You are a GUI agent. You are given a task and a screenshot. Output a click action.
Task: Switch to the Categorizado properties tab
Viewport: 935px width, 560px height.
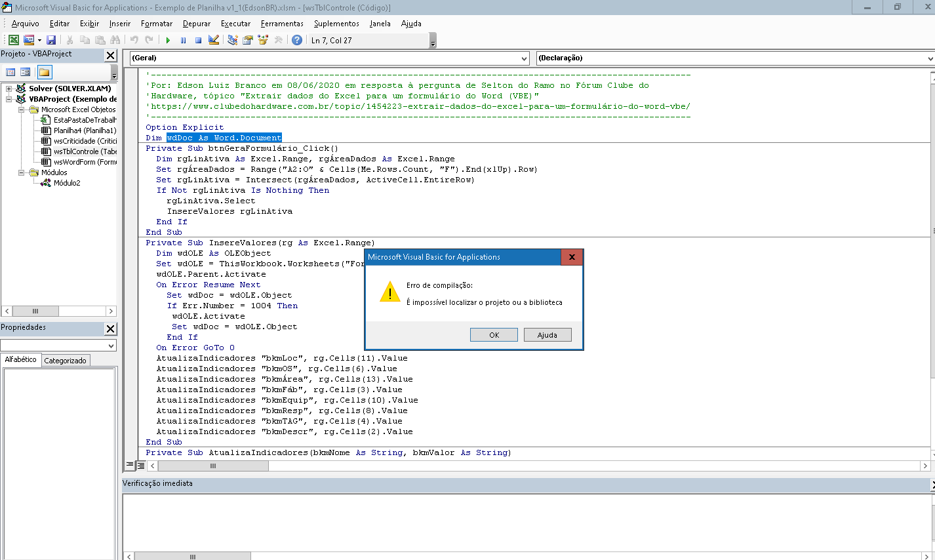click(x=65, y=361)
